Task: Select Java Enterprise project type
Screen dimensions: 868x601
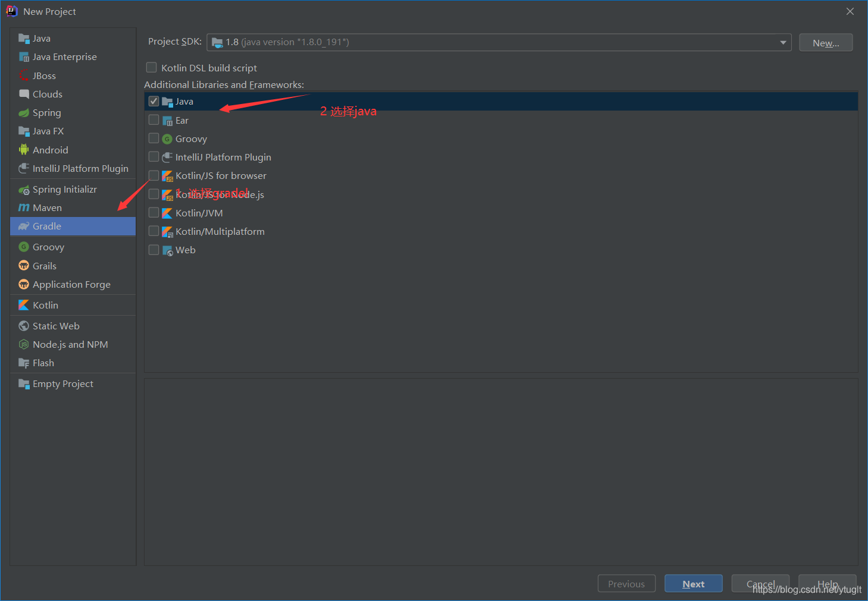Action: [73, 57]
